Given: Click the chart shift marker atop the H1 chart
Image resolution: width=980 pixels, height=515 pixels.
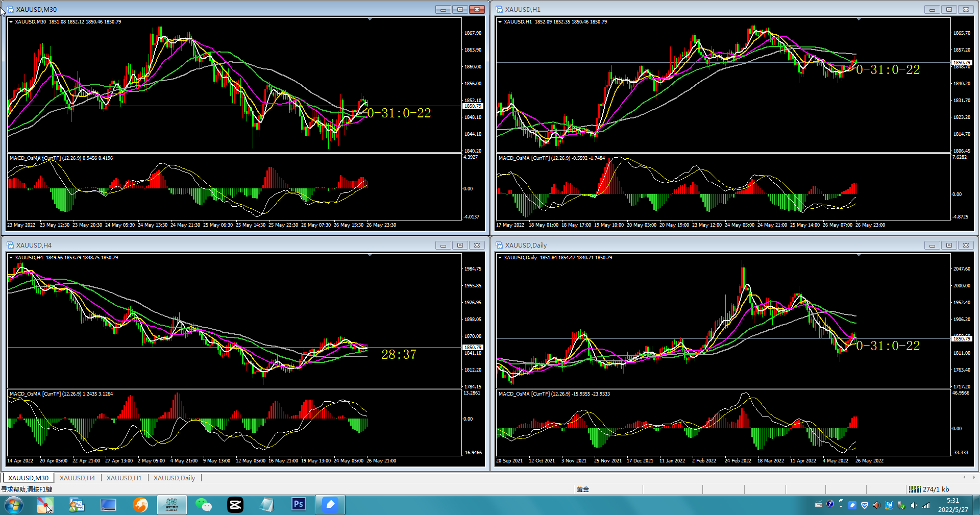Looking at the screenshot, I should pyautogui.click(x=859, y=19).
